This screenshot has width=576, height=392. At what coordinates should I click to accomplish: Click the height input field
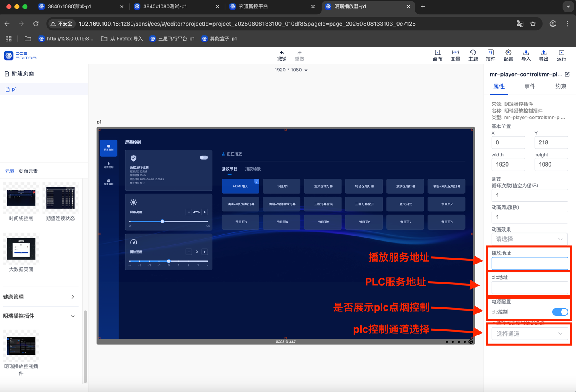click(551, 164)
